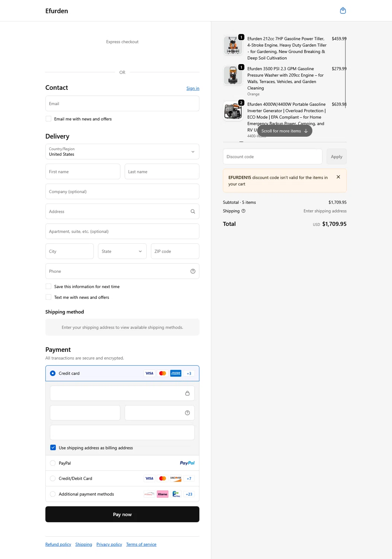Dismiss the EFURDEN15 discount error message
Image resolution: width=392 pixels, height=559 pixels.
point(338,177)
